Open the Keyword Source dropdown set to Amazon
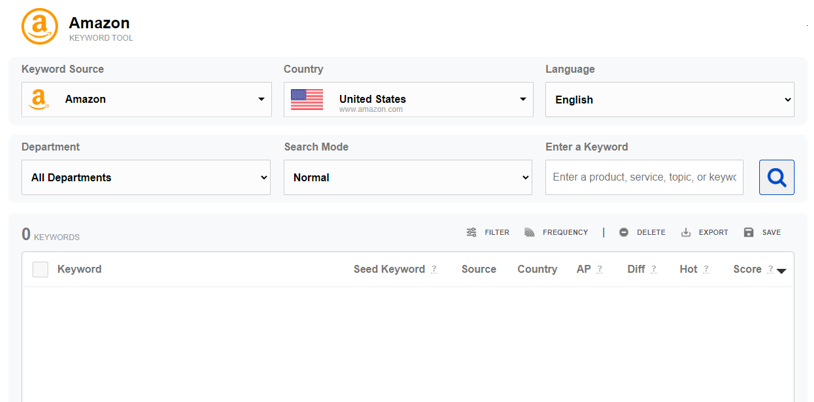 pos(146,99)
